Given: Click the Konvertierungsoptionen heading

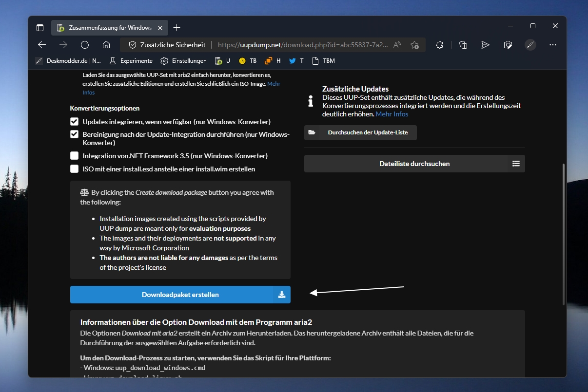Looking at the screenshot, I should pyautogui.click(x=105, y=108).
